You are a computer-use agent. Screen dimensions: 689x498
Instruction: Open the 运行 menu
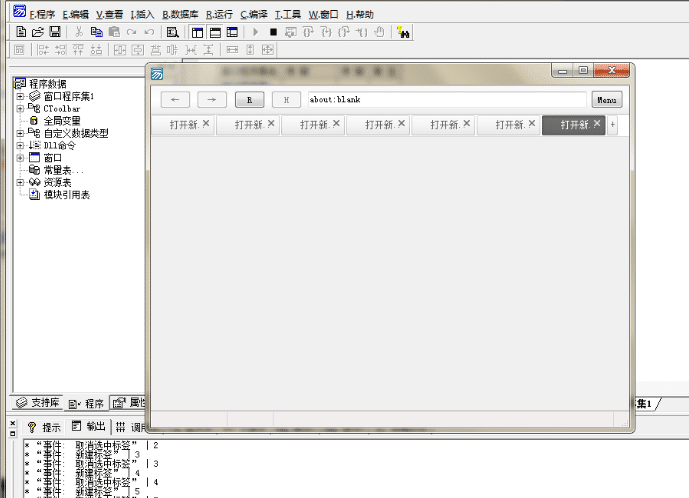[x=220, y=15]
